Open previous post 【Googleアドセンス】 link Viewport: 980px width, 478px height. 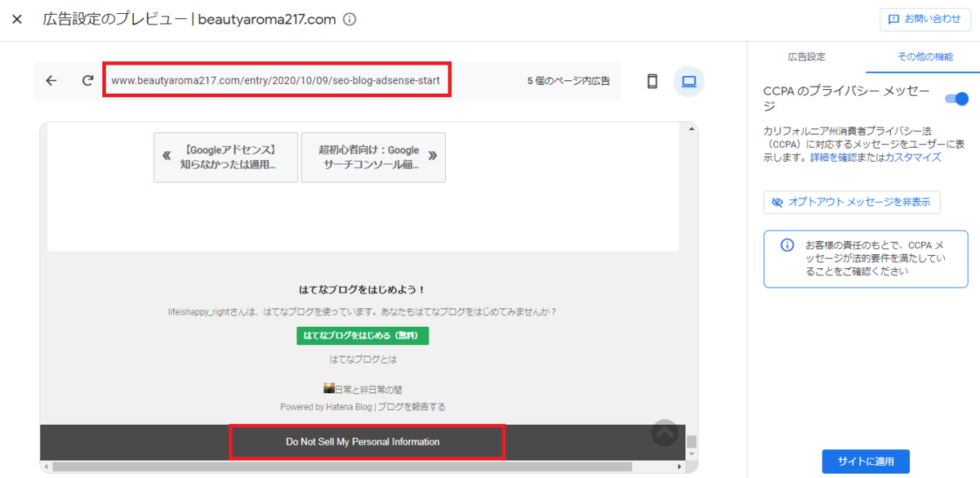coord(225,157)
